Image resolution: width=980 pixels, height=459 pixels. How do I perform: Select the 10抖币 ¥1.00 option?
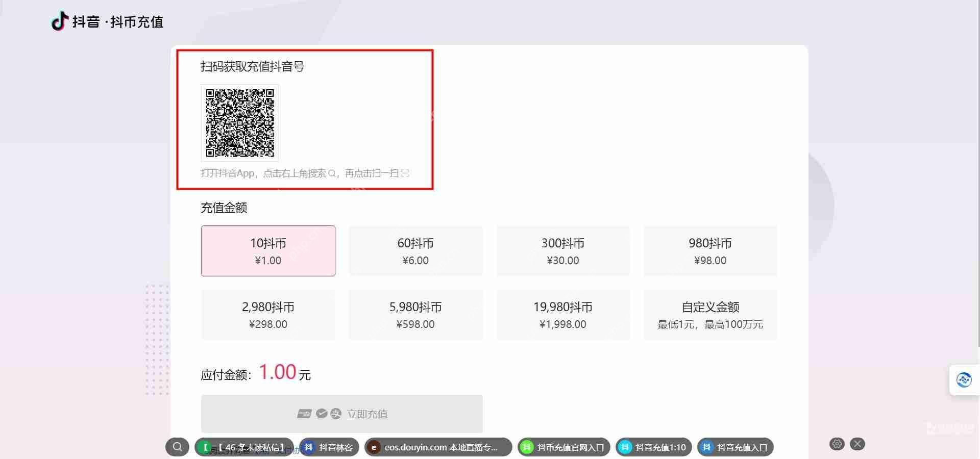coord(268,251)
